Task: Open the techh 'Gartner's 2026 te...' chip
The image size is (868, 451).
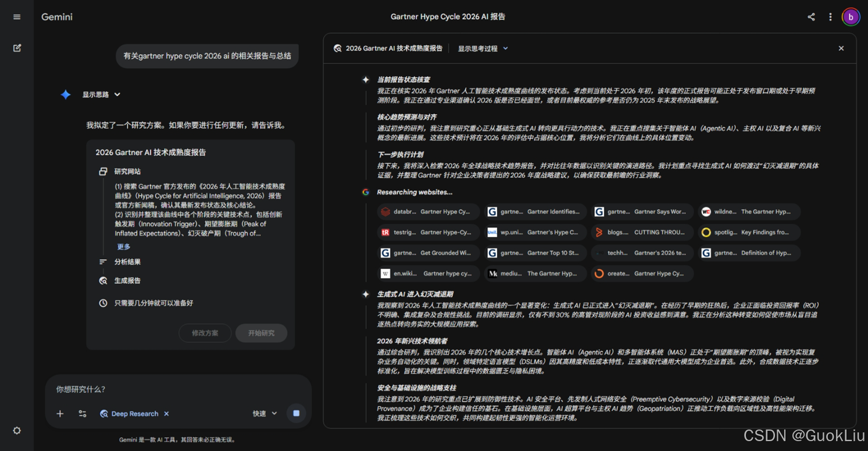Action: [642, 253]
